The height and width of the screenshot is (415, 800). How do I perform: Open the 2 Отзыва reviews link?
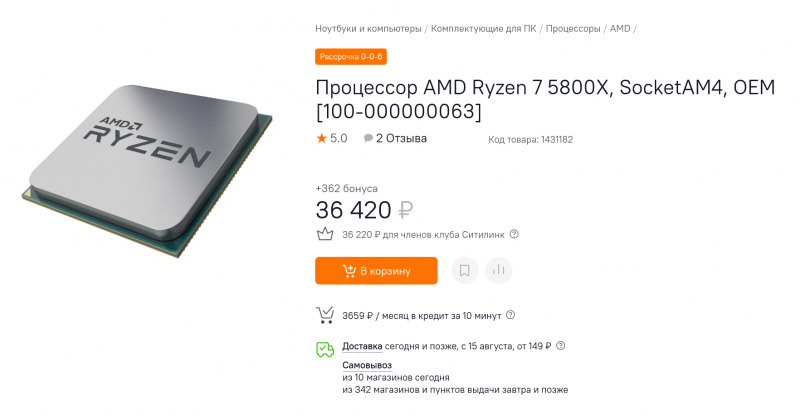click(401, 138)
